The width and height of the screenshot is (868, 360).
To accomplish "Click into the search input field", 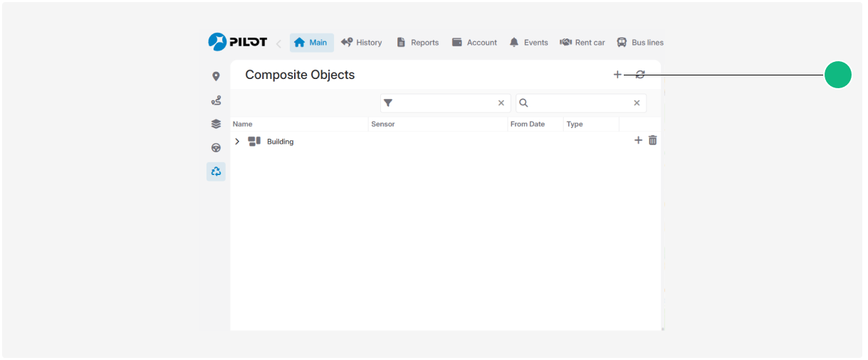I will (x=581, y=103).
